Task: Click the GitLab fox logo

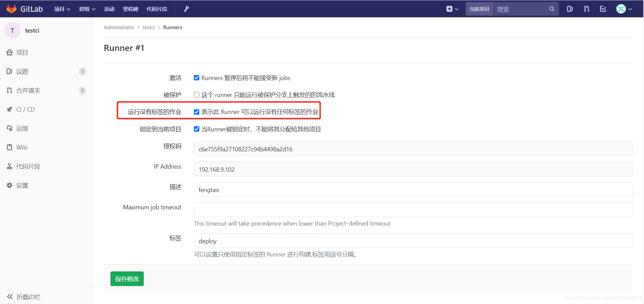Action: (12, 9)
